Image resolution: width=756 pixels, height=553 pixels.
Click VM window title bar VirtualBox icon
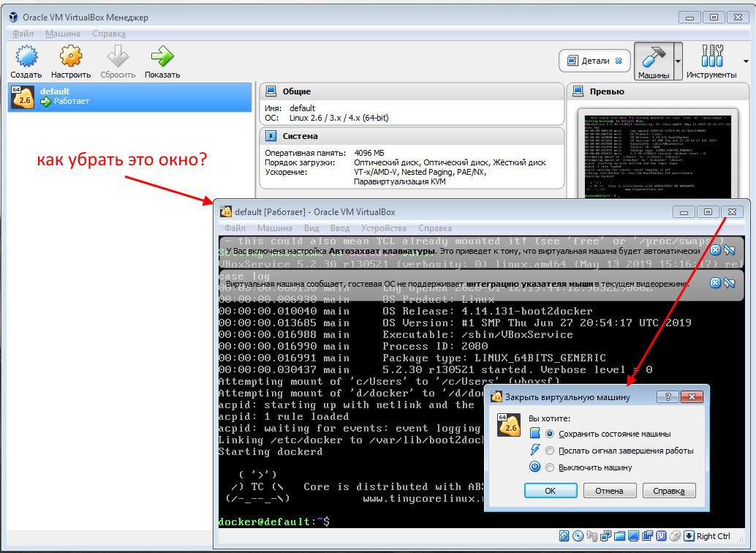(226, 211)
